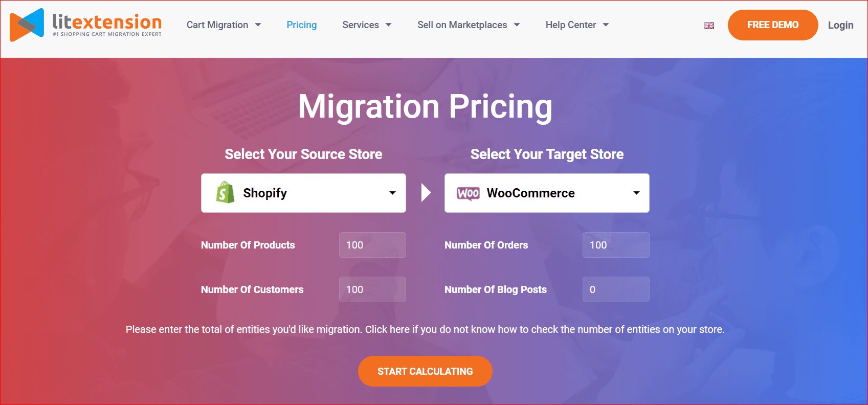Click the arrow between source and target

(426, 193)
